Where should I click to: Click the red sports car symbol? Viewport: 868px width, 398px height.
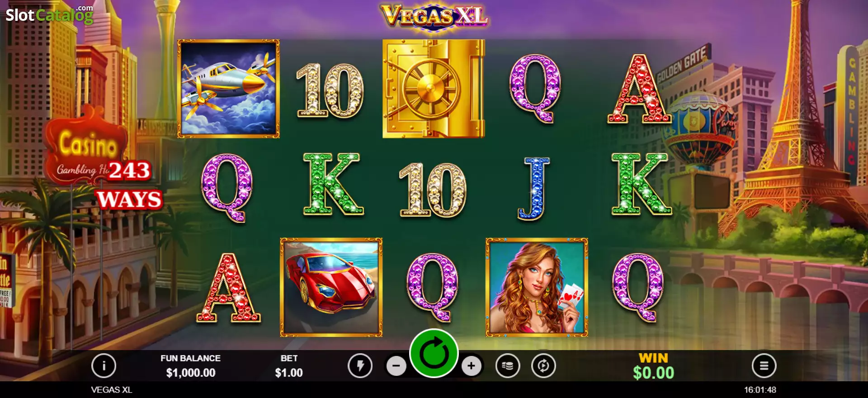coord(331,287)
